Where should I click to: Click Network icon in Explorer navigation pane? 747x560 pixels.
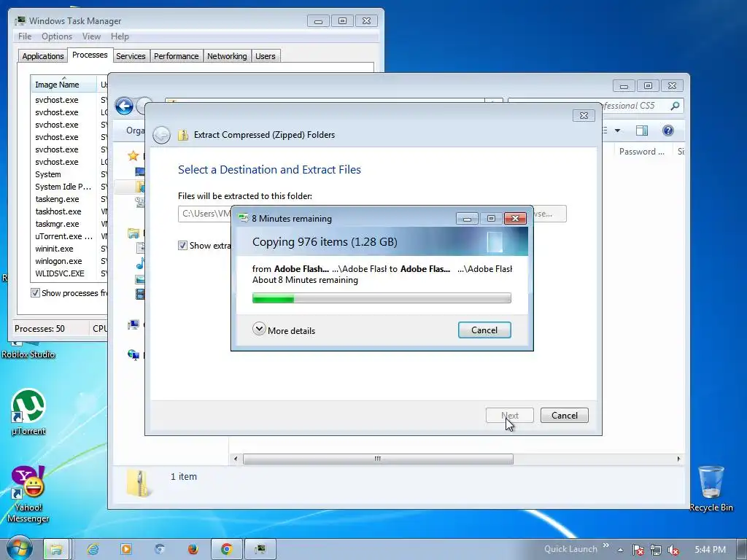[x=133, y=355]
